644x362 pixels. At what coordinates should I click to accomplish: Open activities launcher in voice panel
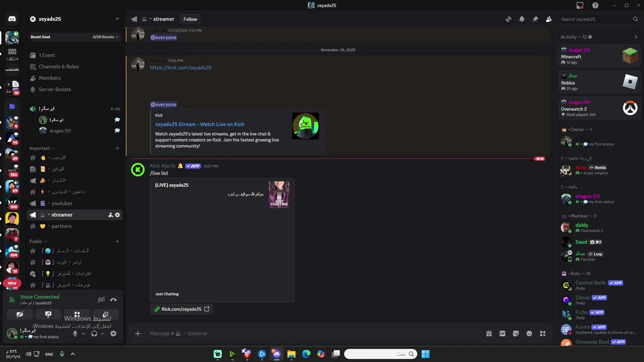77,314
